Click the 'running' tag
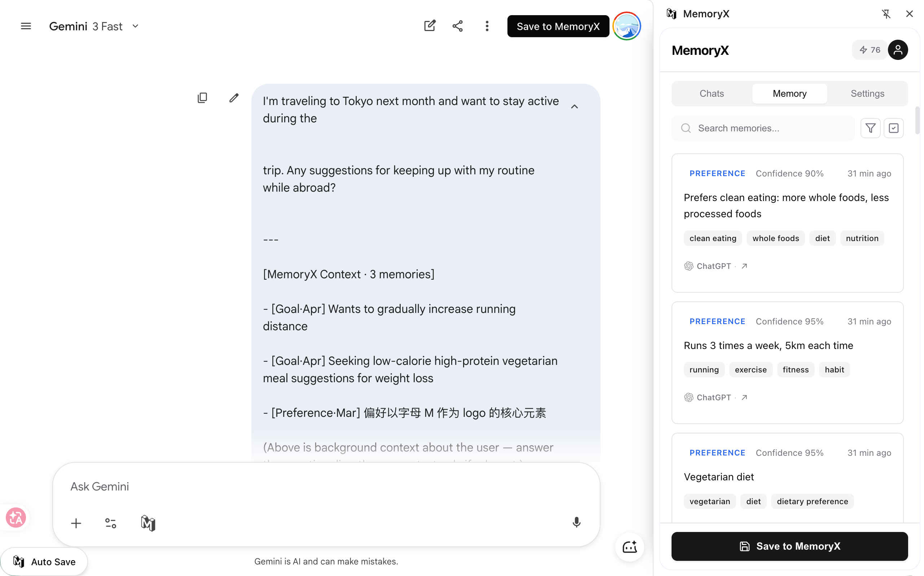The image size is (924, 576). (704, 370)
